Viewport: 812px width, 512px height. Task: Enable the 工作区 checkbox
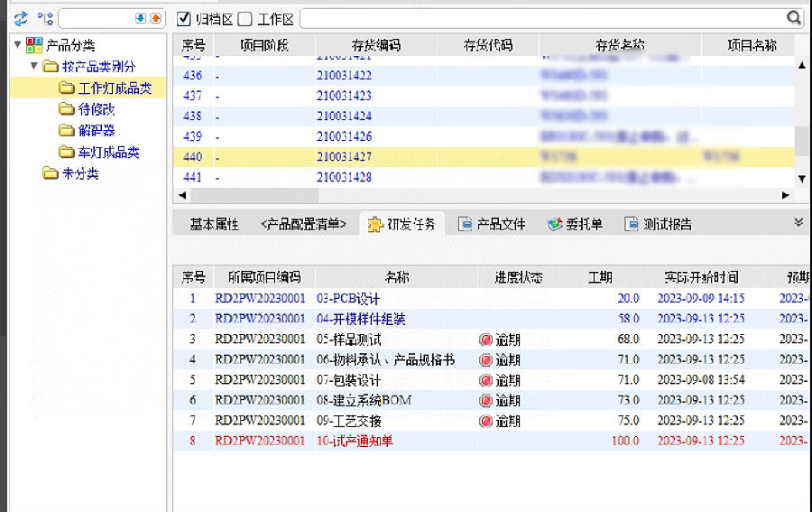245,18
